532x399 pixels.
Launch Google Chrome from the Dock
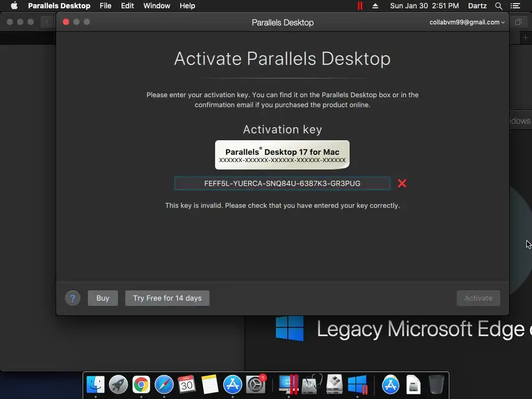141,385
